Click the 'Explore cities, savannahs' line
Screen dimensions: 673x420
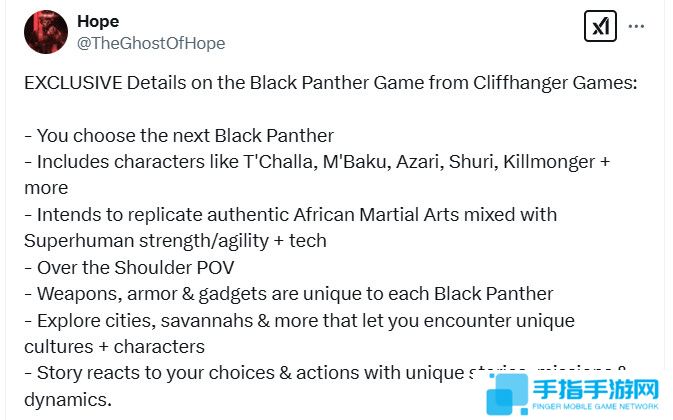[x=300, y=321]
